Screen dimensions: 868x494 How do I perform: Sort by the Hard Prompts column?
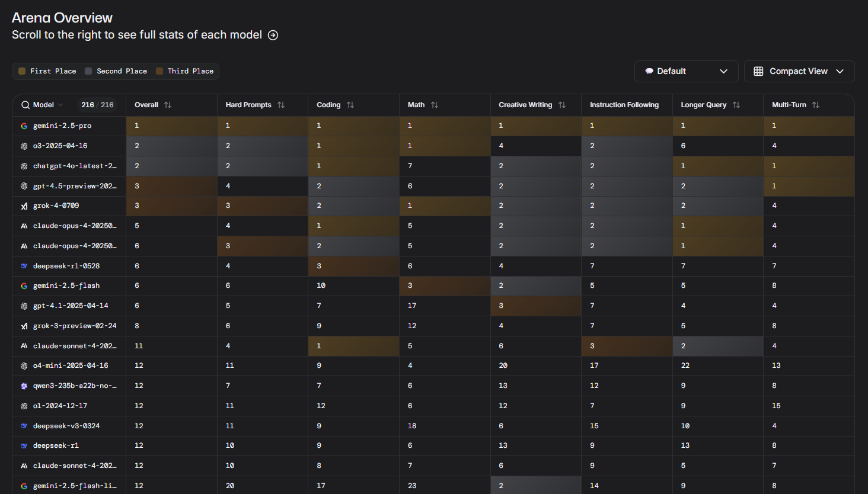281,105
